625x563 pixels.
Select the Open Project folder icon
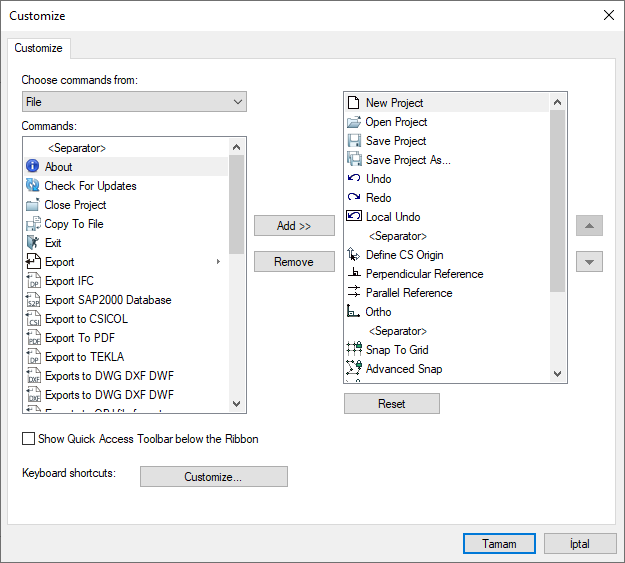(x=354, y=122)
